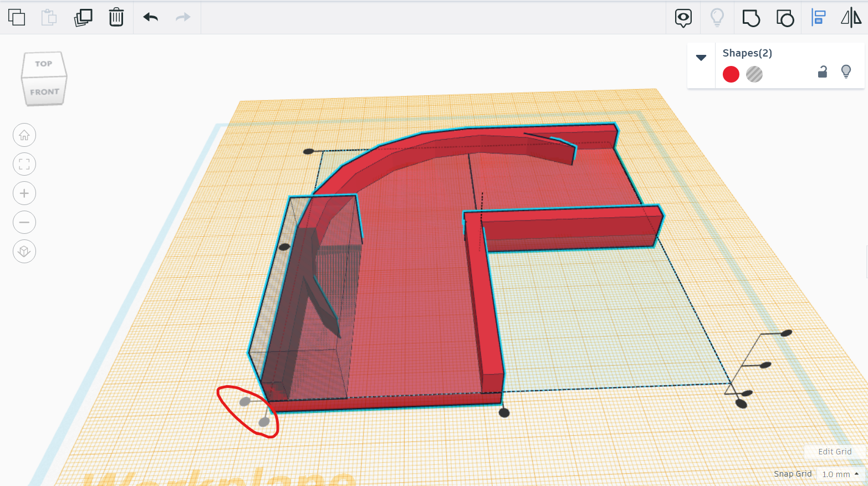Choose the red Solid color swatch

(731, 74)
